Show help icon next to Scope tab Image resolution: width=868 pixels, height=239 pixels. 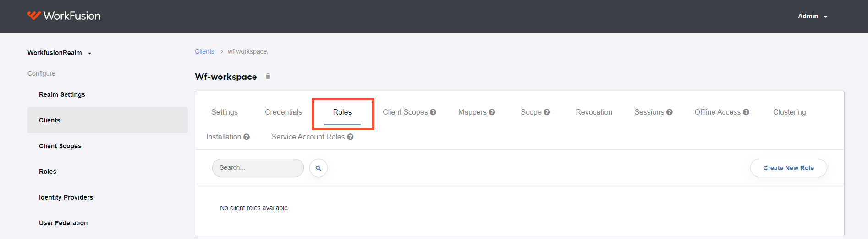pyautogui.click(x=547, y=112)
